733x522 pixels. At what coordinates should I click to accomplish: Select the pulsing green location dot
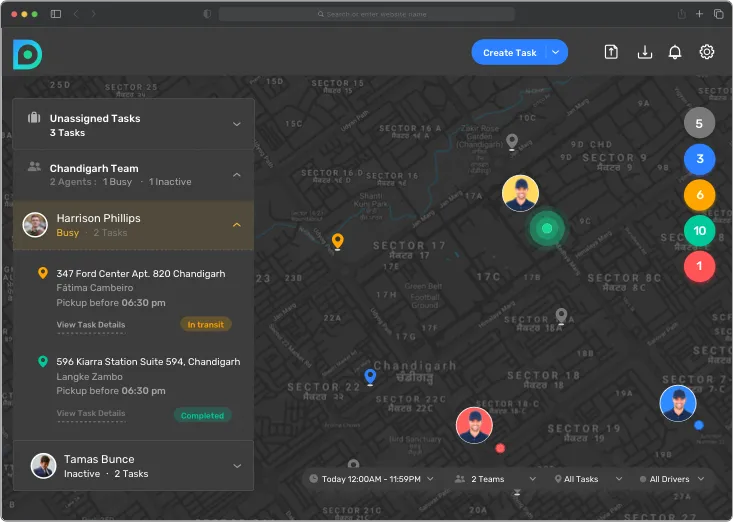(x=547, y=229)
